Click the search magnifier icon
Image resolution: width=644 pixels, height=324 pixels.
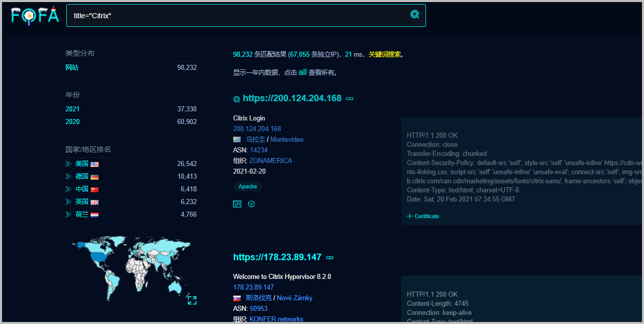(x=415, y=15)
